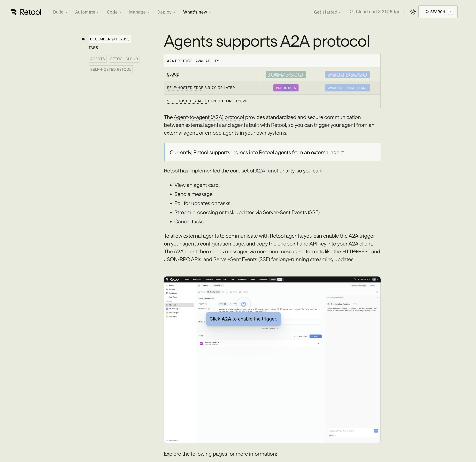Click the version branch icon
This screenshot has width=476, height=462.
(351, 12)
